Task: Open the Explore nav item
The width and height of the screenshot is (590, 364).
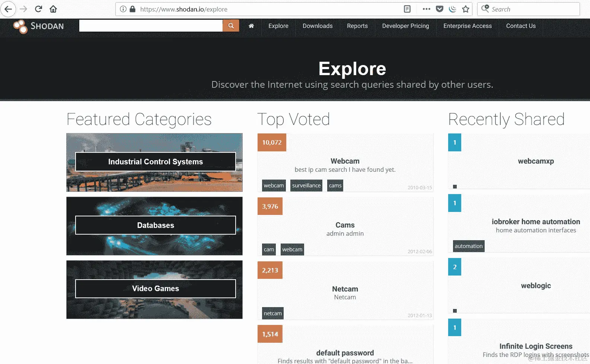Action: 278,26
